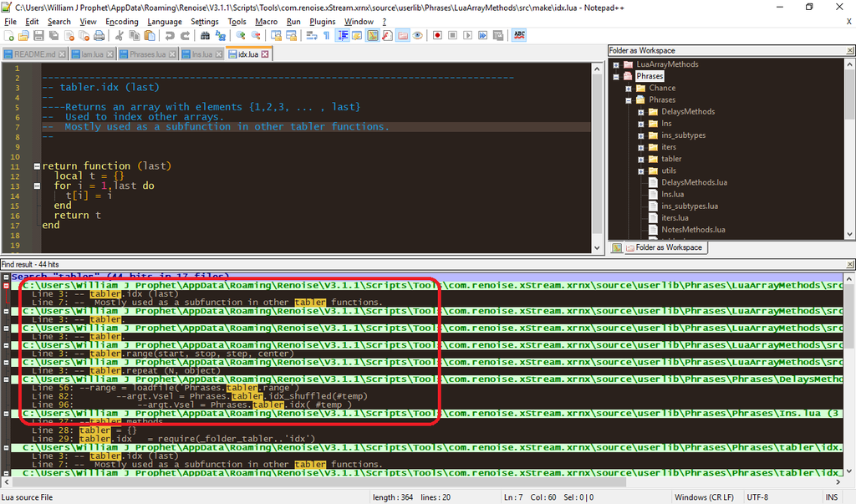Open the Macro menu
Image resolution: width=856 pixels, height=504 pixels.
tap(267, 22)
